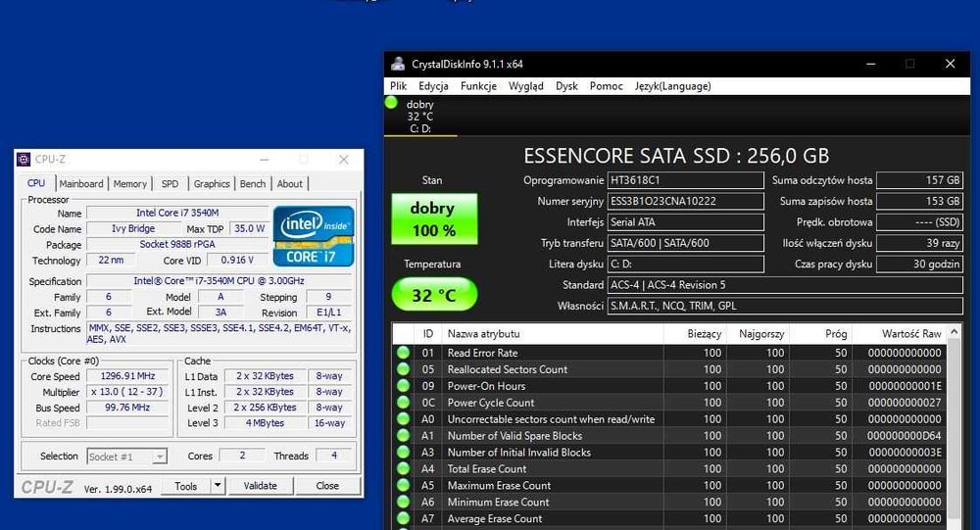The height and width of the screenshot is (530, 980).
Task: Click the Własności field S.M.A.R.T., NCQ, TRIM, GPL
Action: tap(785, 307)
